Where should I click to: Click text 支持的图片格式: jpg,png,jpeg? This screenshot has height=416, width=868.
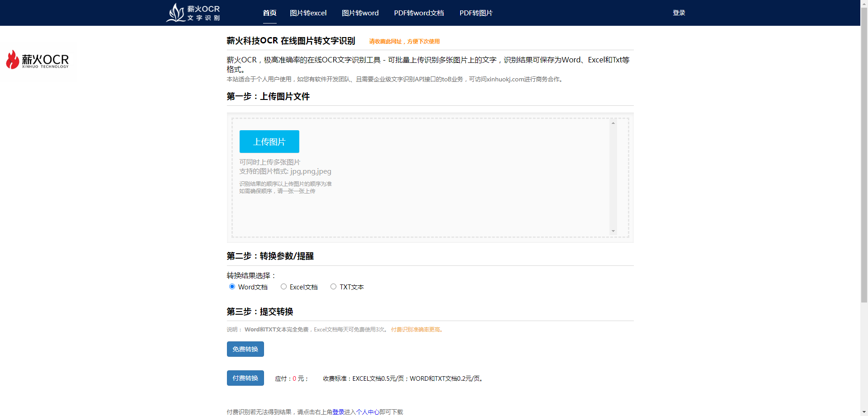tap(285, 171)
